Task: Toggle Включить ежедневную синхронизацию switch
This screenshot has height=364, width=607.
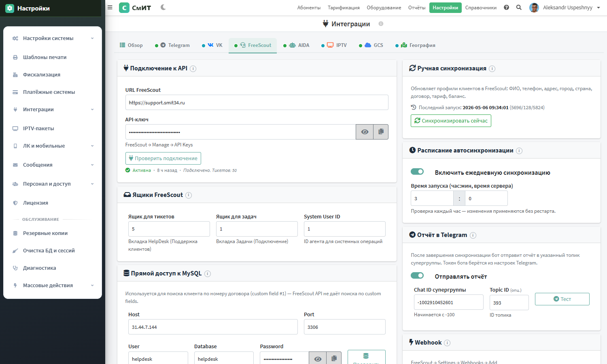Action: point(417,171)
